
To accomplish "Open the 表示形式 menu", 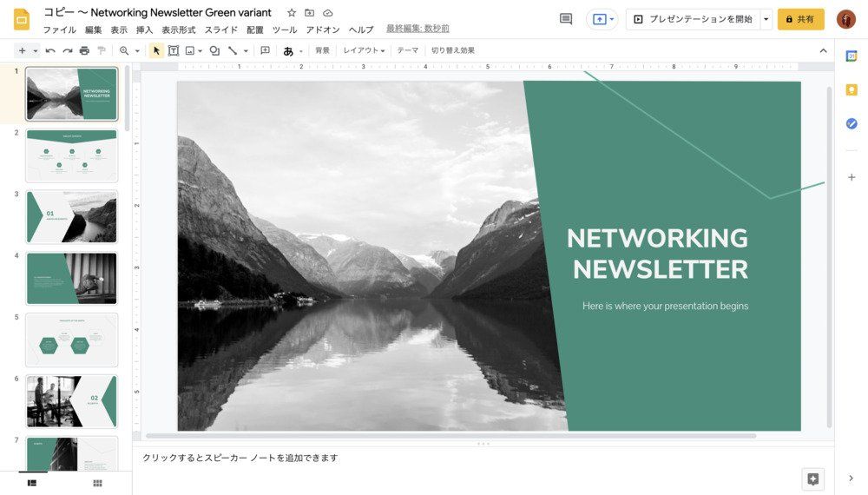I will coord(179,30).
